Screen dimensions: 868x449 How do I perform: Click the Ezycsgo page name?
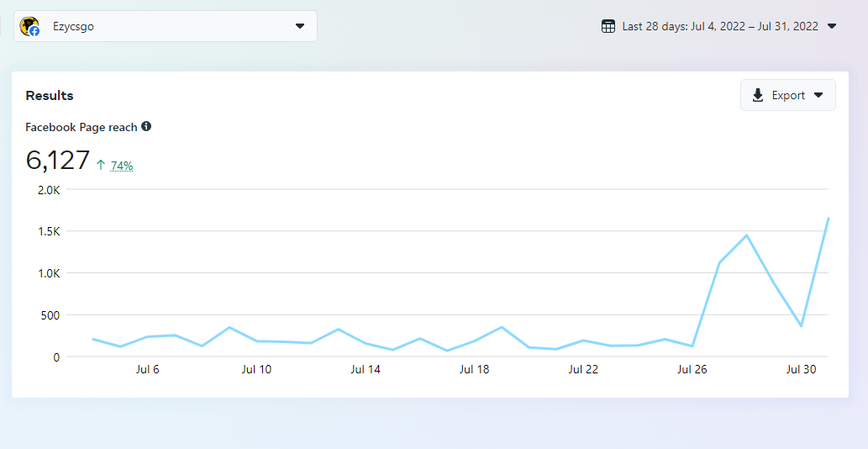[x=73, y=26]
